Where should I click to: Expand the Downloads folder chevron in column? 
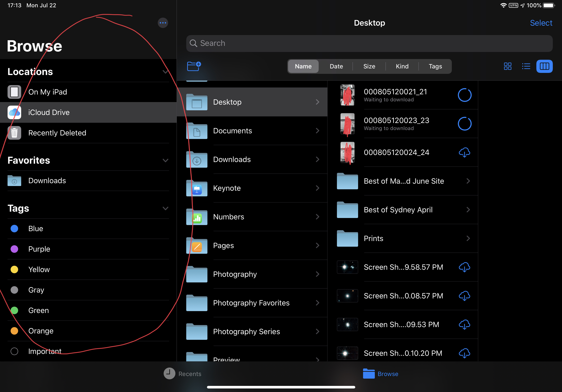click(317, 159)
